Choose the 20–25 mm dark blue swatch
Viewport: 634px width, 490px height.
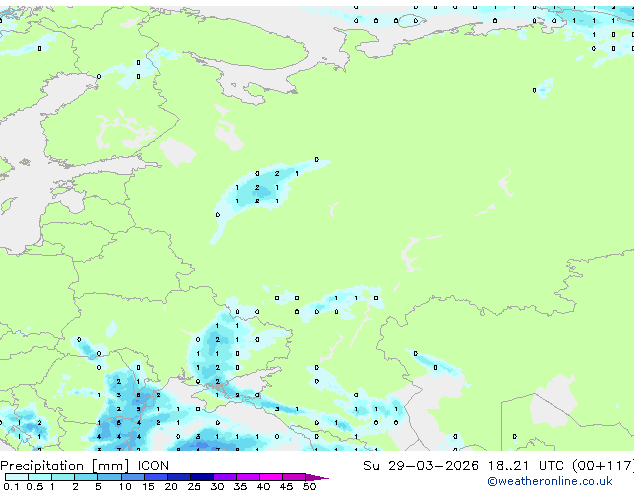[178, 477]
